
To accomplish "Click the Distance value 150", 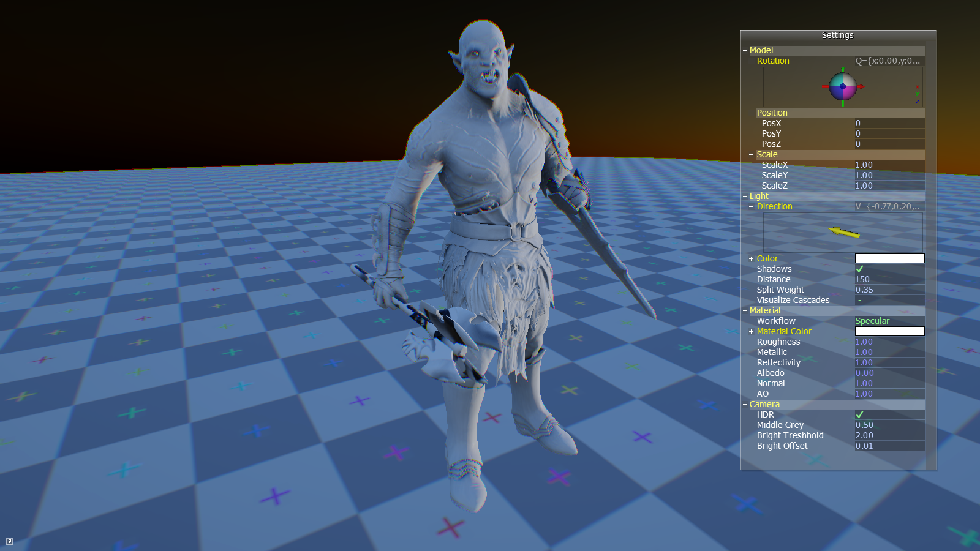I will click(889, 279).
